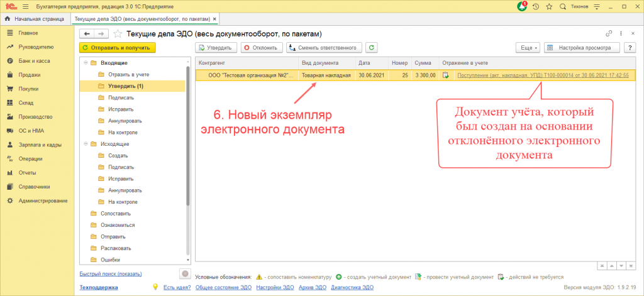Viewport: 644px width, 296px height.
Task: Add form to favorites with star icon
Action: pos(118,34)
